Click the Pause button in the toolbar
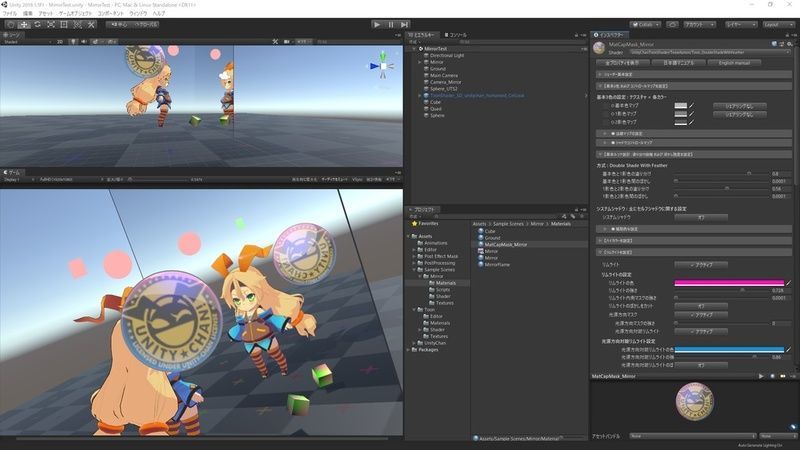Viewport: 800px width, 450px height. click(390, 23)
